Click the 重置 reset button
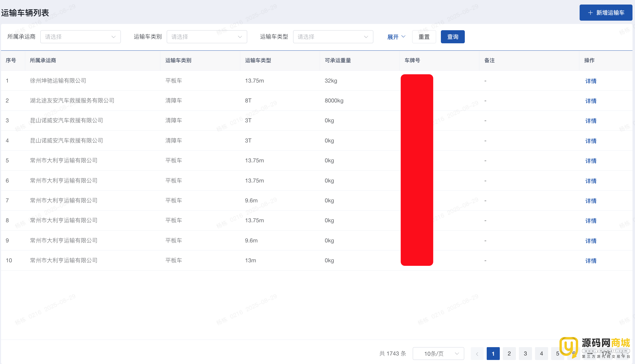 (x=424, y=37)
